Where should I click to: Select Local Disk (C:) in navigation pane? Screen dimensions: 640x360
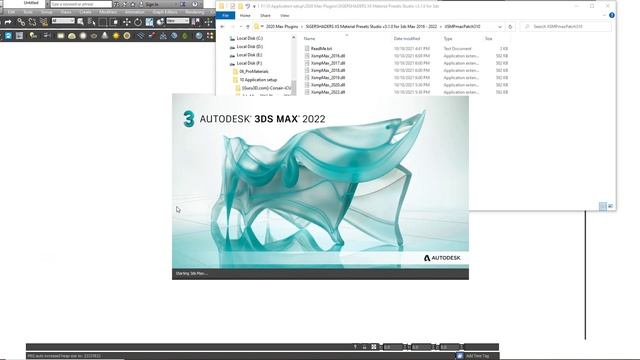(249, 38)
